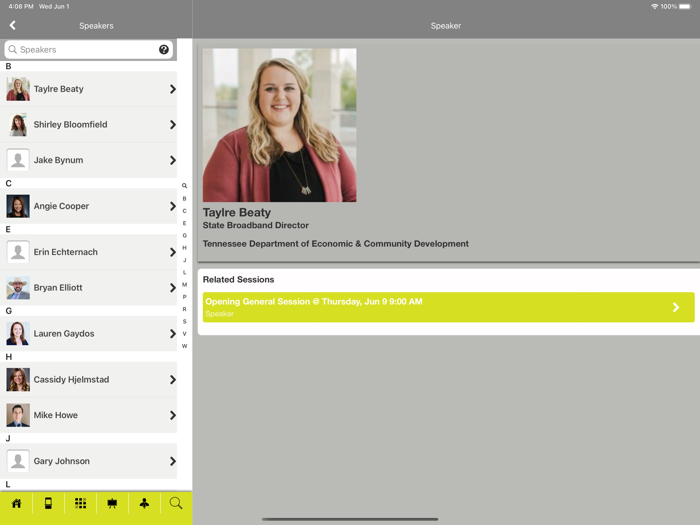Jump to letter G in alphabet index
The image size is (700, 525).
[184, 235]
